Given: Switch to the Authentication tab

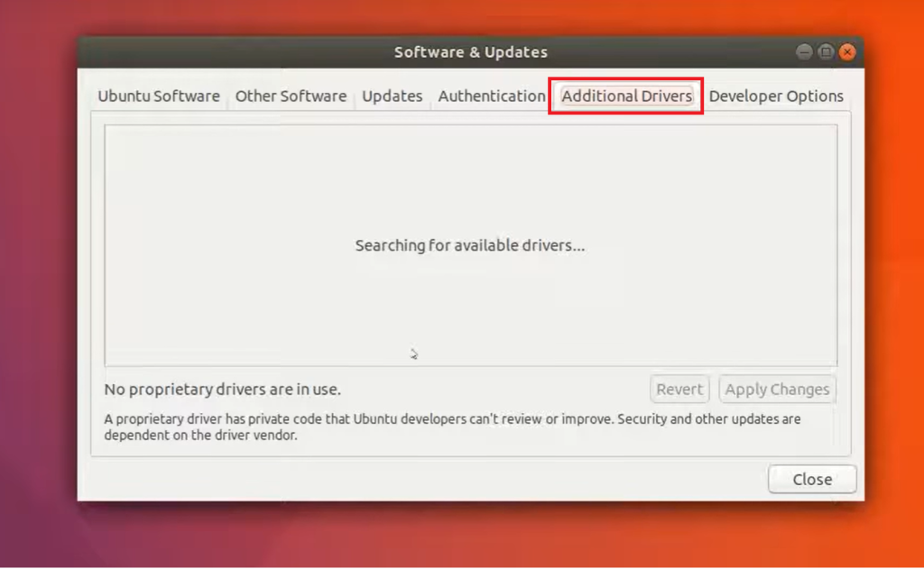Looking at the screenshot, I should [x=491, y=96].
